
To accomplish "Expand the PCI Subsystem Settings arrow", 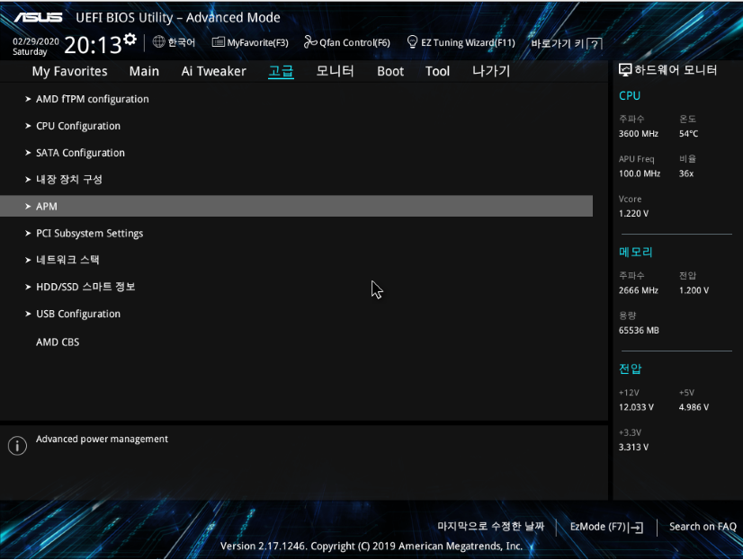I will coord(28,234).
